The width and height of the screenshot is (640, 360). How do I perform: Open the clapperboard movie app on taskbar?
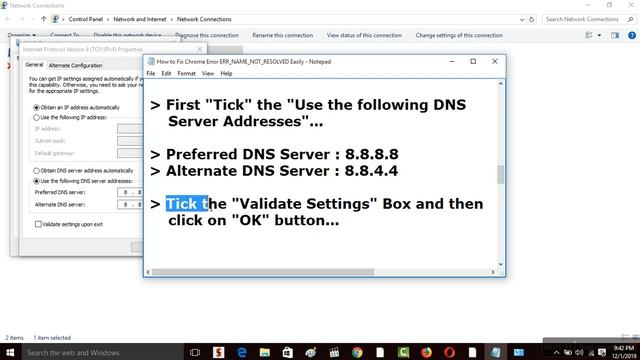click(334, 352)
